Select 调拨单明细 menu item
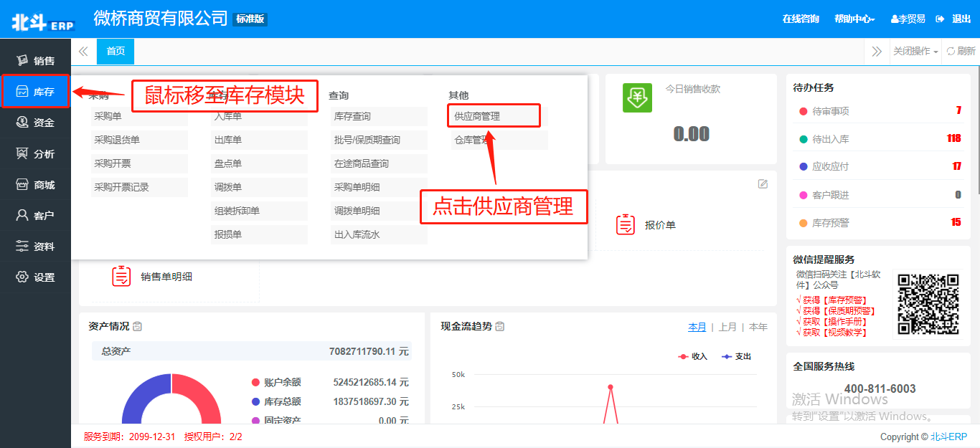Screen dimensions: 980x448 point(379,211)
